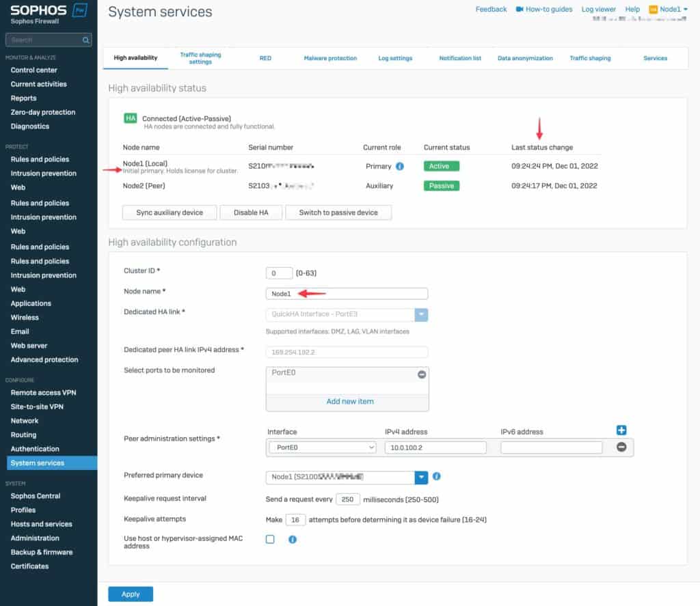
Task: Add new peer administration row with plus icon
Action: 621,430
